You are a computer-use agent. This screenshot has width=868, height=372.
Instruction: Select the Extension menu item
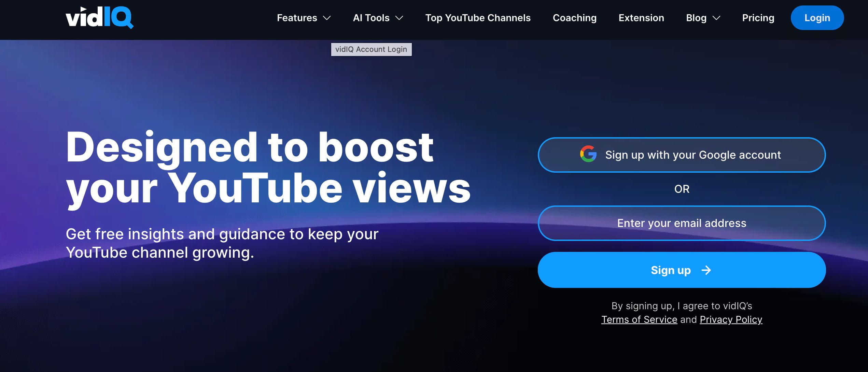[642, 17]
